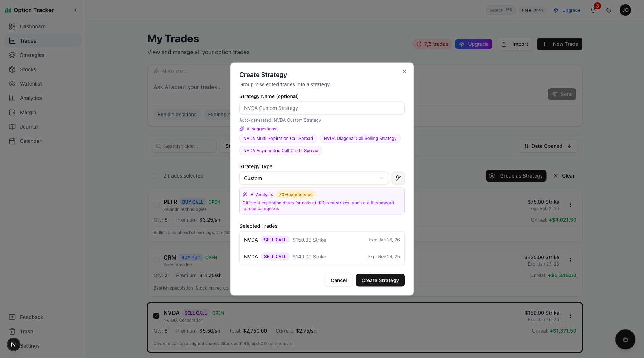Collapse the sidebar with the chevron
644x358 pixels.
(75, 10)
